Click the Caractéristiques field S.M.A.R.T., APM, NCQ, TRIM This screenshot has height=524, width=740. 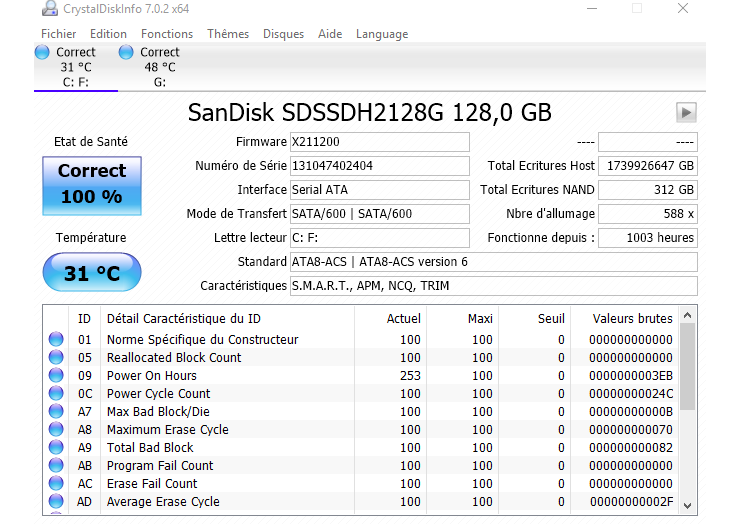pyautogui.click(x=494, y=286)
